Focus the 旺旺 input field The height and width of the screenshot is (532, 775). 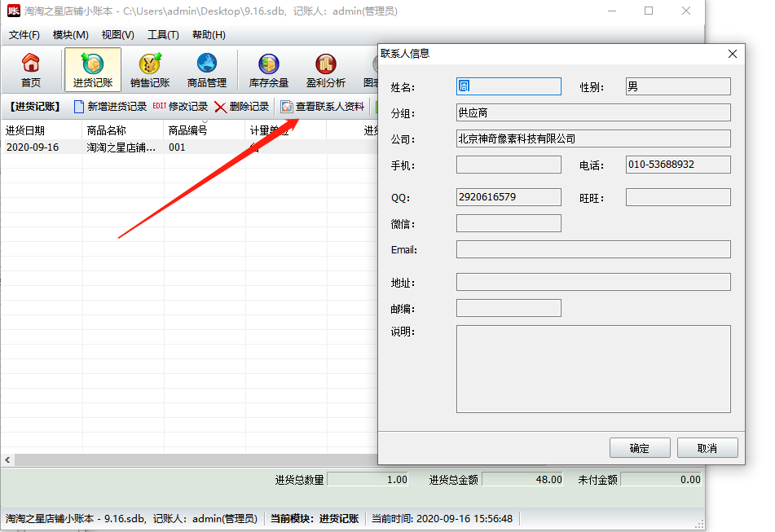point(678,197)
